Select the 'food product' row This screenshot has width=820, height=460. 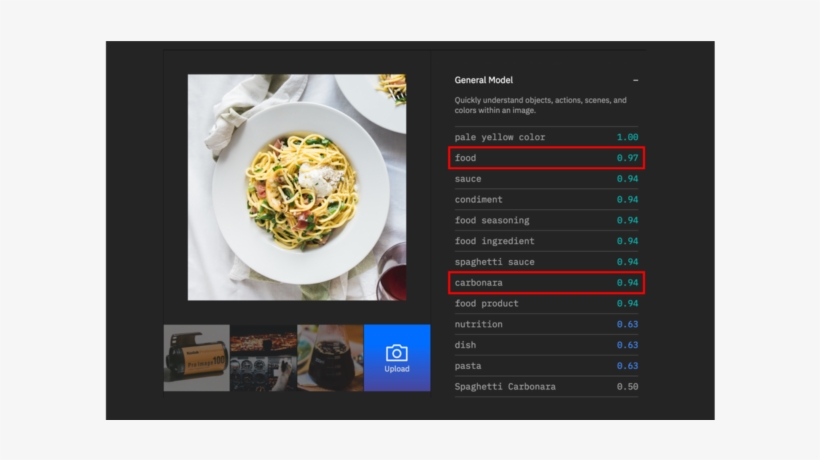pyautogui.click(x=546, y=303)
